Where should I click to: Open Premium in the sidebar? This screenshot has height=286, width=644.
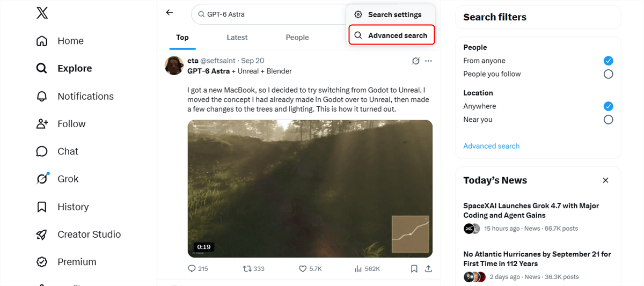pyautogui.click(x=66, y=262)
